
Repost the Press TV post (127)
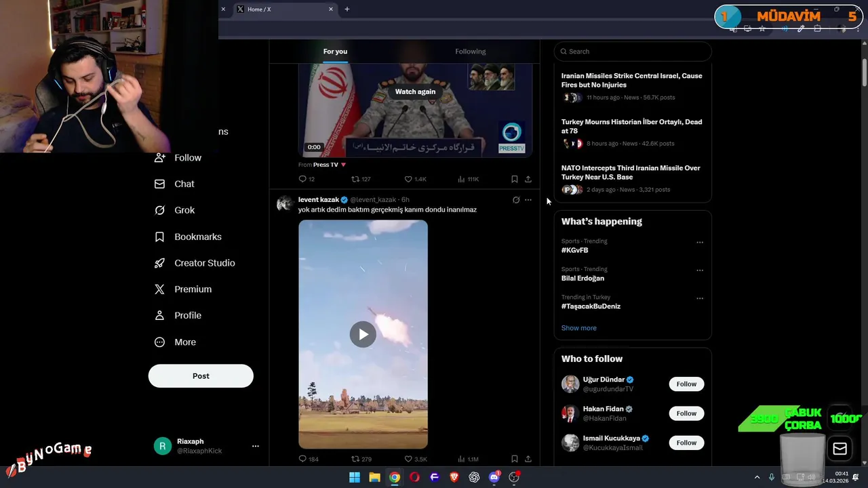coord(361,179)
